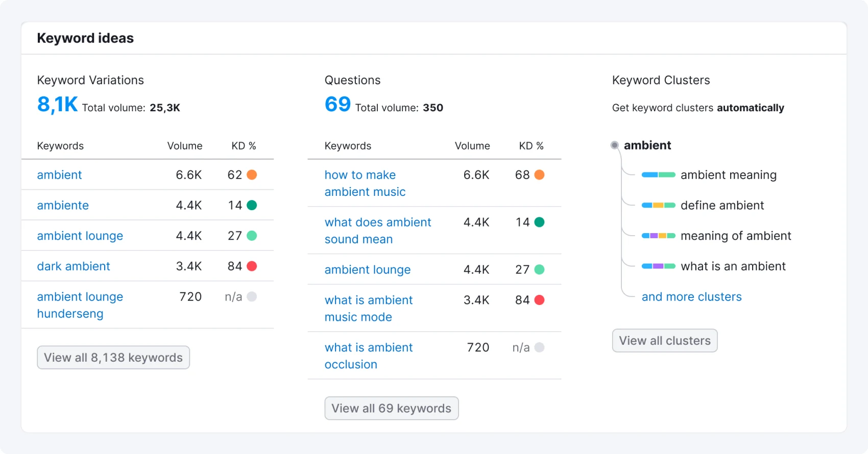Open the ambient keyword in Keyword Variations
The height and width of the screenshot is (454, 868).
pyautogui.click(x=59, y=175)
